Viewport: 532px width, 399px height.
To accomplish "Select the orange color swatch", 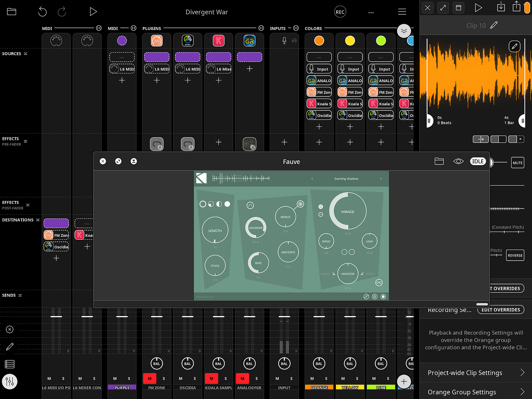I will (319, 41).
